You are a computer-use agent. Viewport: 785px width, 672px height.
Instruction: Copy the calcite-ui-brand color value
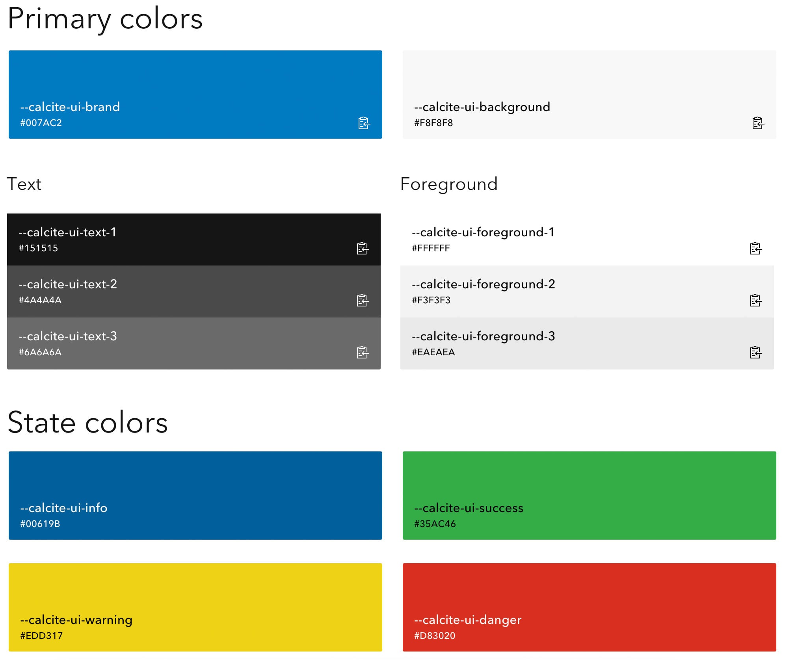coord(364,123)
